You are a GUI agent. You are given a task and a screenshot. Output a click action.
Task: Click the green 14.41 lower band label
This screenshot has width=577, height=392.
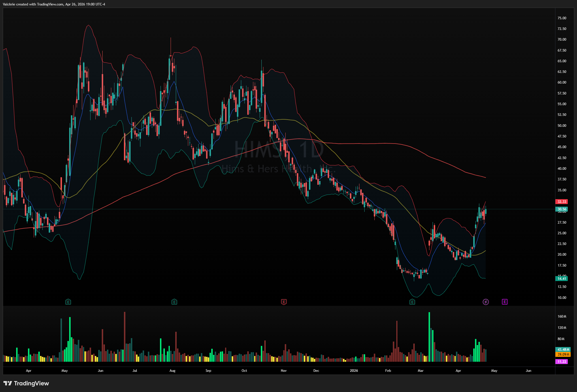(562, 278)
